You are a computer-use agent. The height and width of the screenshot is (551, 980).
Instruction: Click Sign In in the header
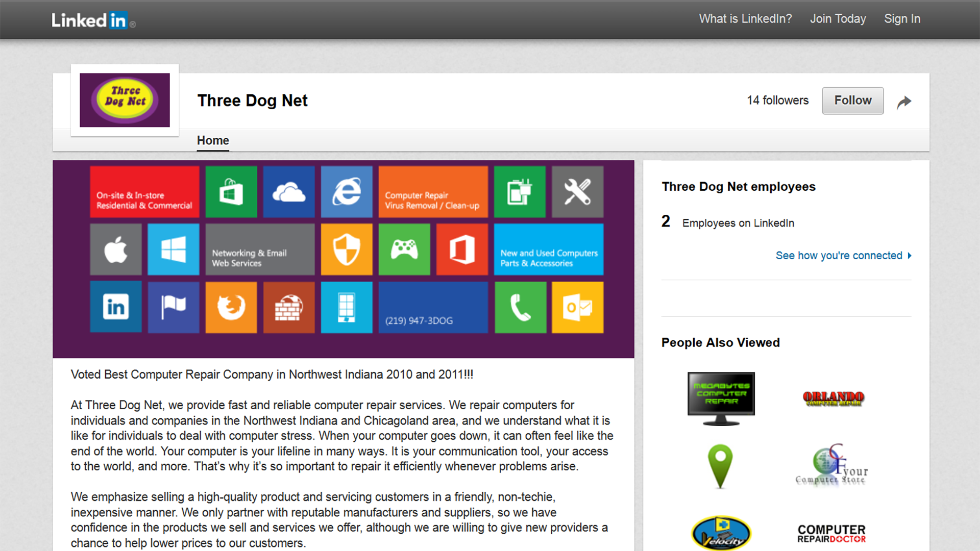(902, 19)
